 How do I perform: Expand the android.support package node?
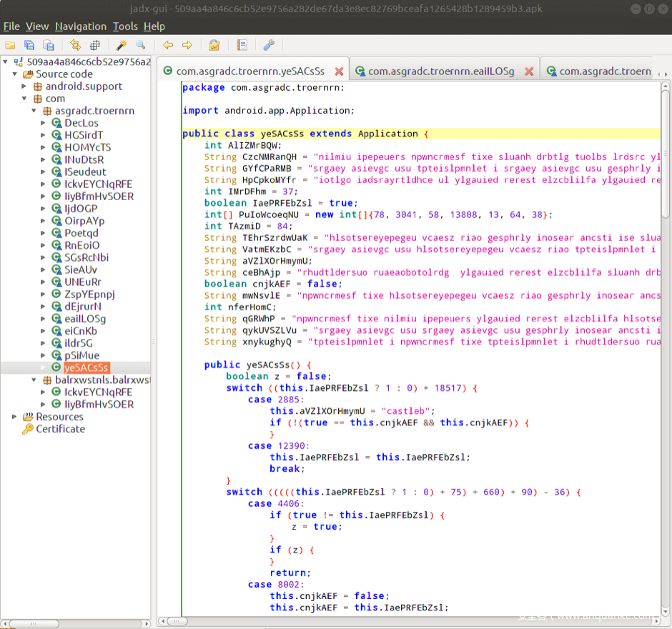tap(25, 86)
